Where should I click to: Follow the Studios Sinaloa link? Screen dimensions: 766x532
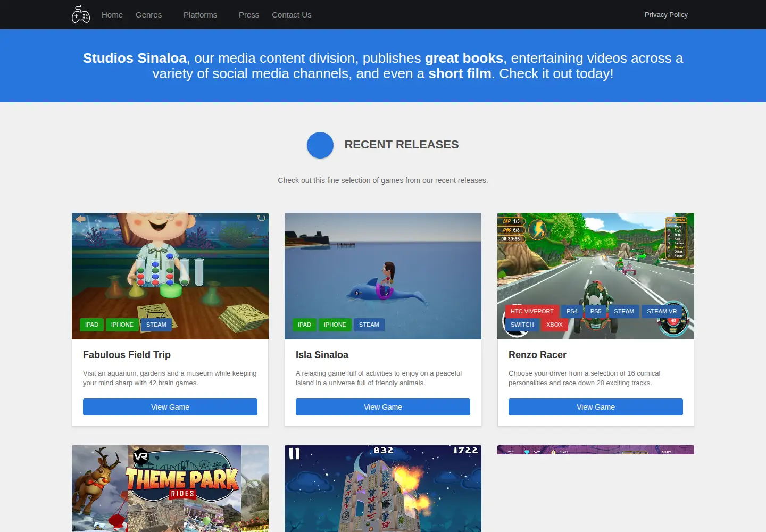point(135,58)
